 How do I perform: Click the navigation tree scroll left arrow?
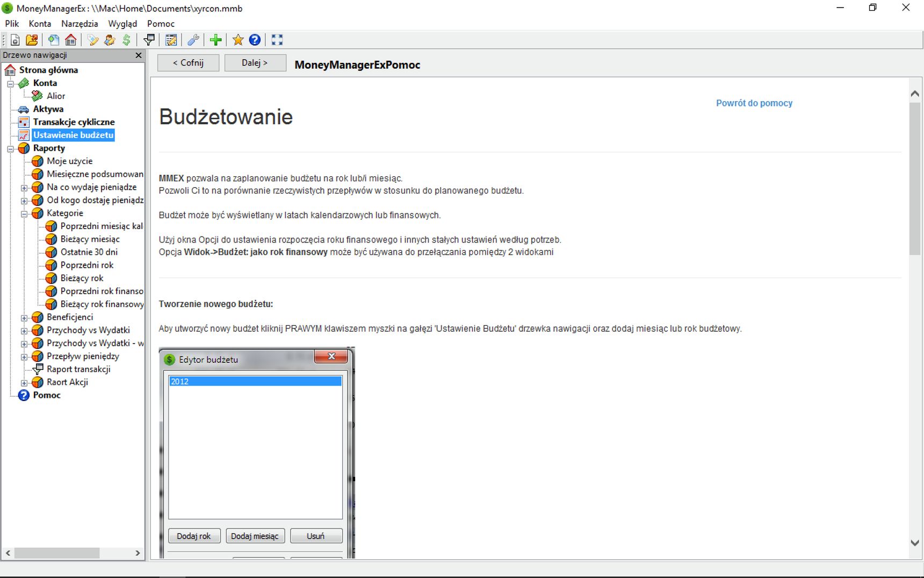[8, 553]
